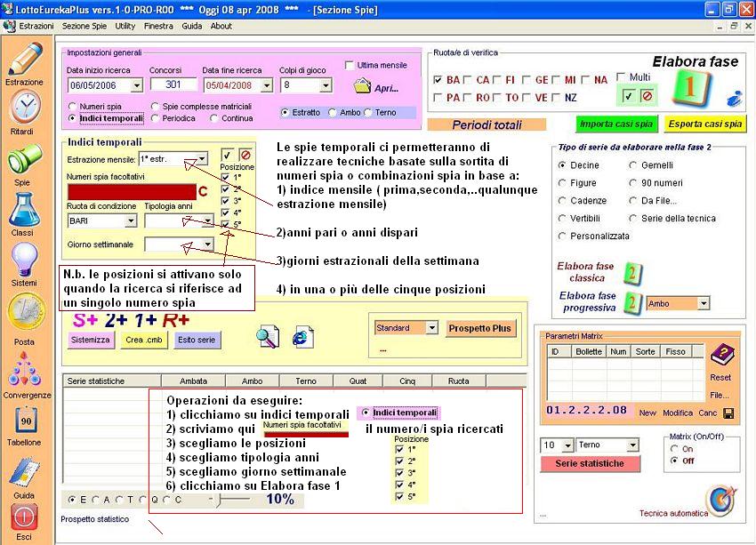The width and height of the screenshot is (756, 545).
Task: Choose the Gemelli series type
Action: tap(633, 165)
